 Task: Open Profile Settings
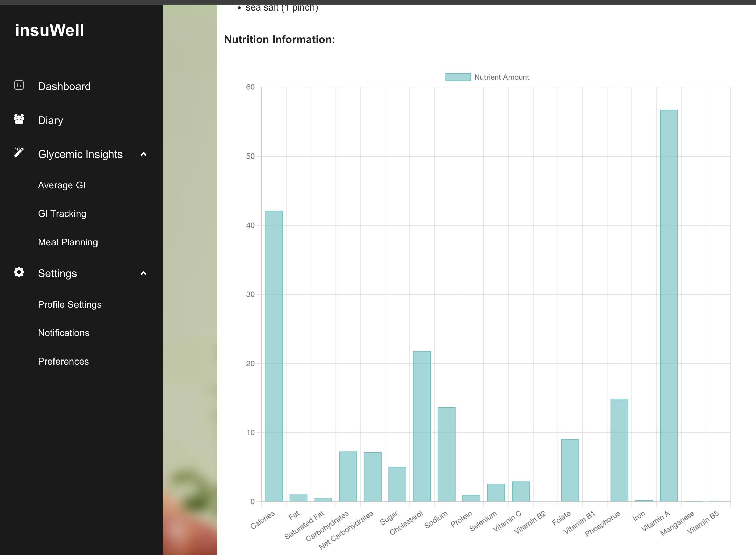click(69, 305)
